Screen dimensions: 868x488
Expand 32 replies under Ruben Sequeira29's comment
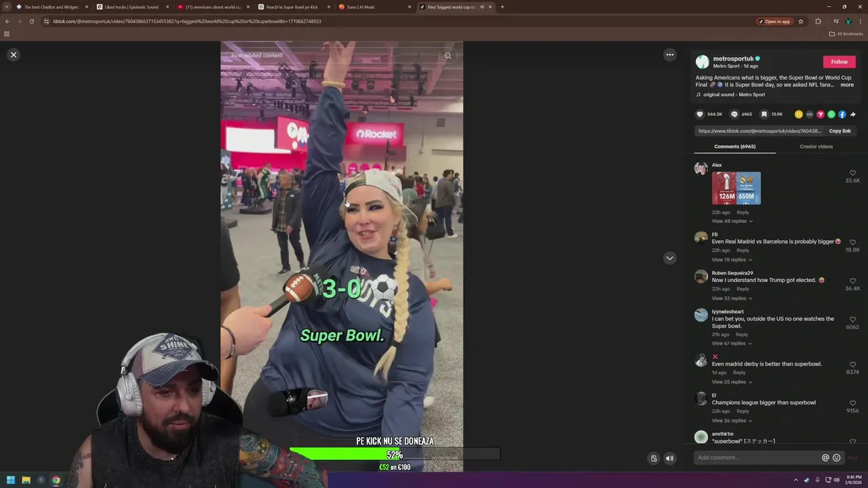(732, 298)
